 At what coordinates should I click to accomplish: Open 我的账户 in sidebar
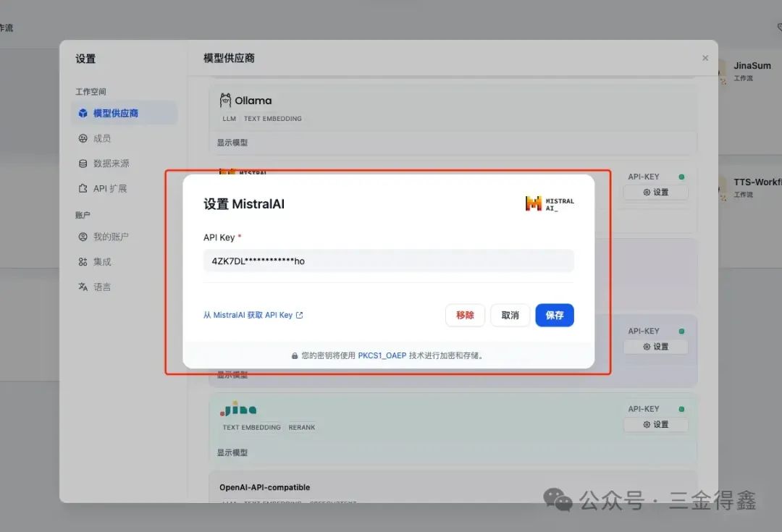[x=111, y=237]
